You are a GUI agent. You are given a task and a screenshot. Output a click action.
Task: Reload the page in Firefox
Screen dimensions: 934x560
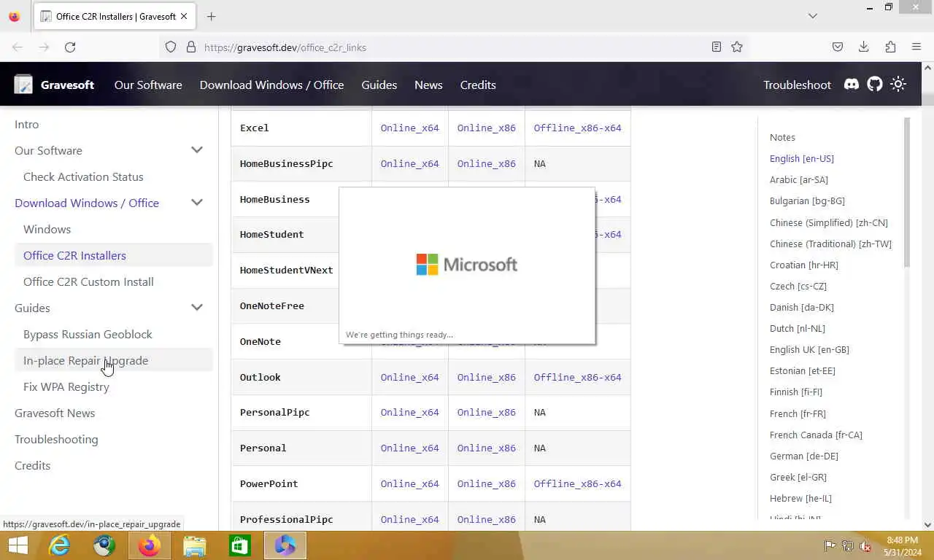tap(70, 47)
